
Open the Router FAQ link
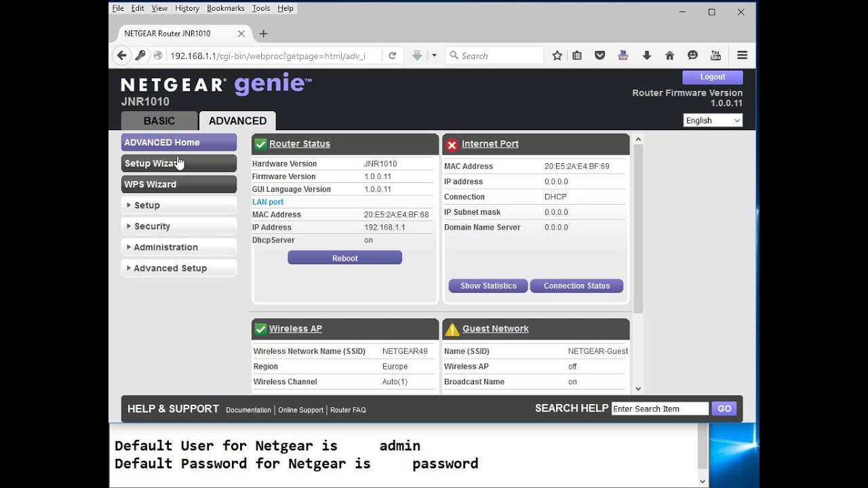point(348,410)
